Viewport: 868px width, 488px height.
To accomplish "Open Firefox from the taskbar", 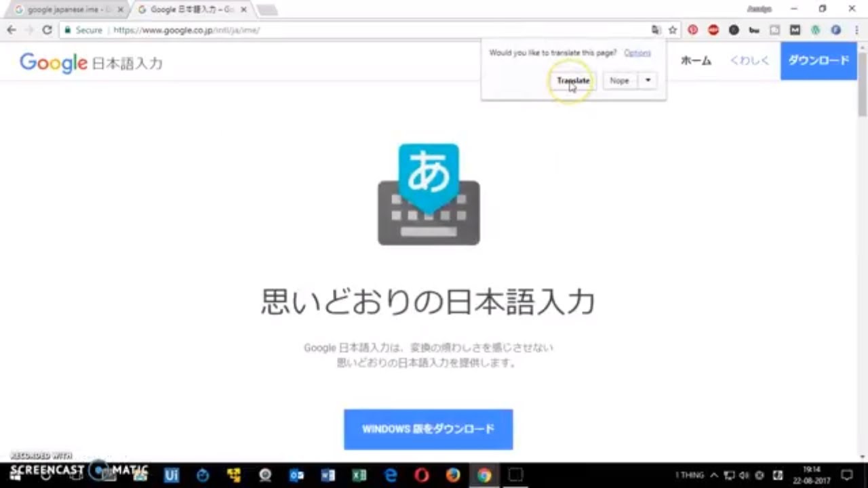I will point(453,475).
